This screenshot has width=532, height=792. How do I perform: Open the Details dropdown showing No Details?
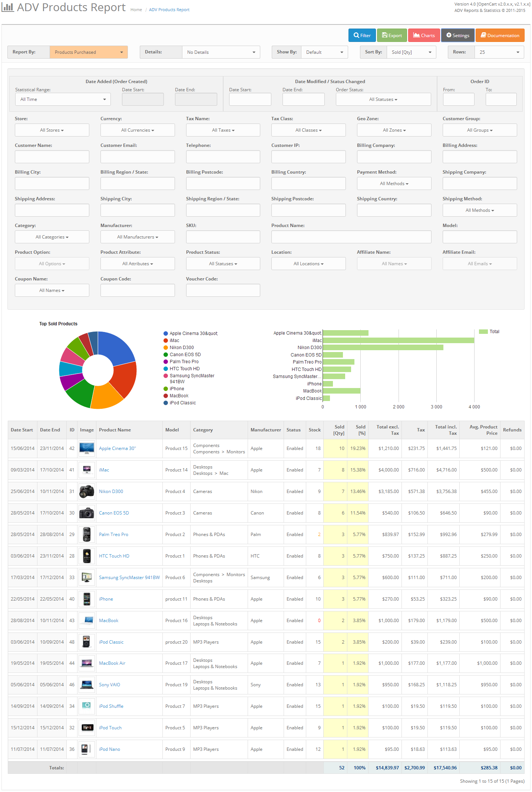tap(221, 52)
